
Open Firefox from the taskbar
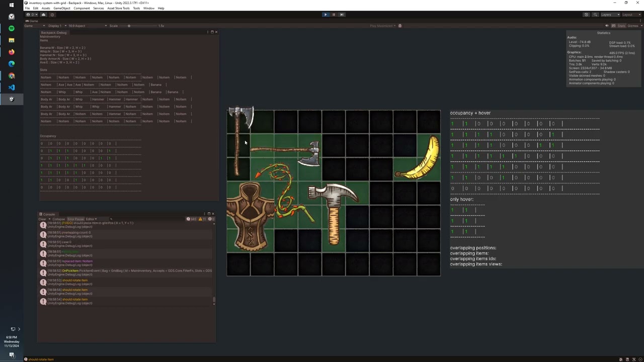(12, 52)
